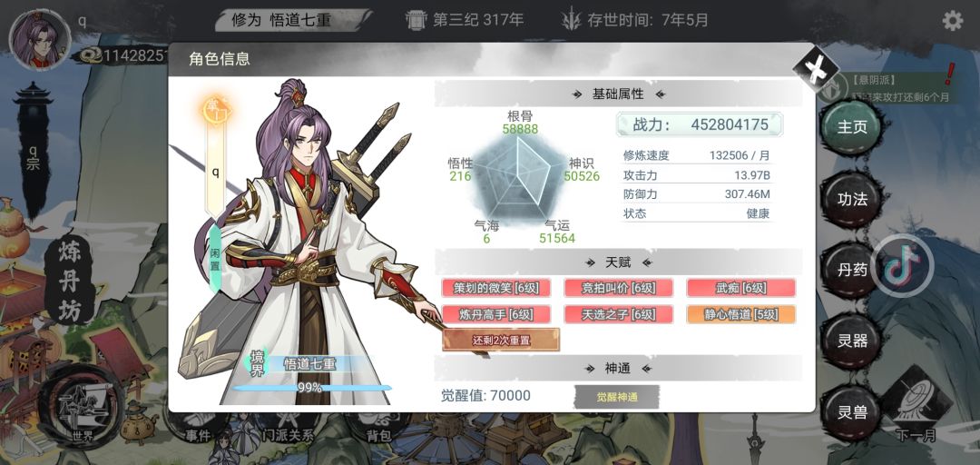Switch to the 功法 side tab

852,200
